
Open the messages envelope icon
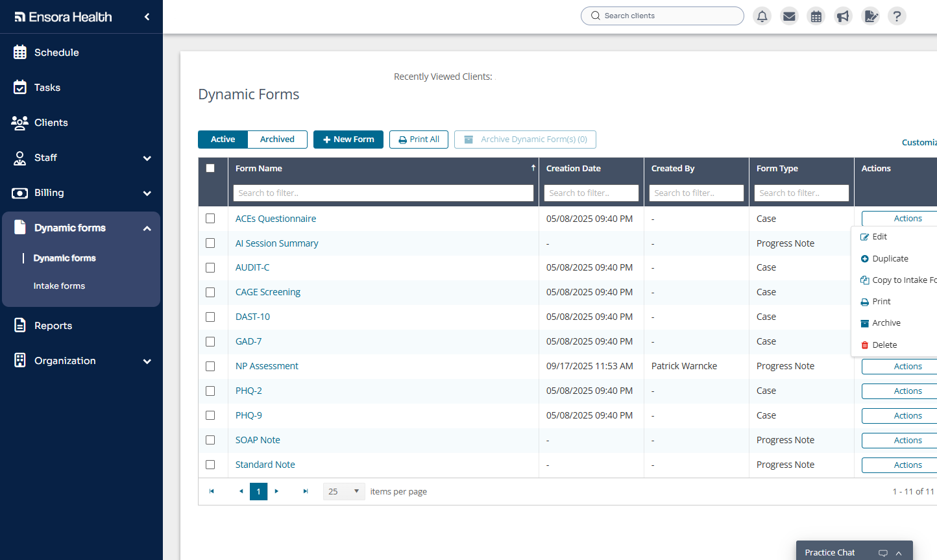pos(789,16)
